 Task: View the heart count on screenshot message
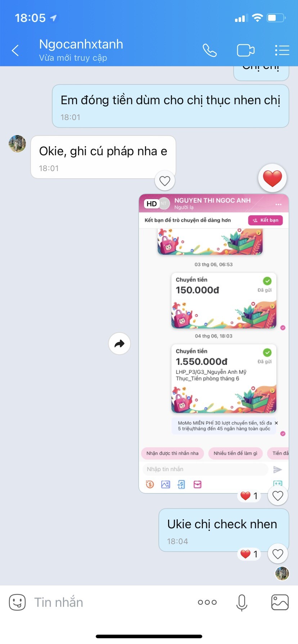249,496
